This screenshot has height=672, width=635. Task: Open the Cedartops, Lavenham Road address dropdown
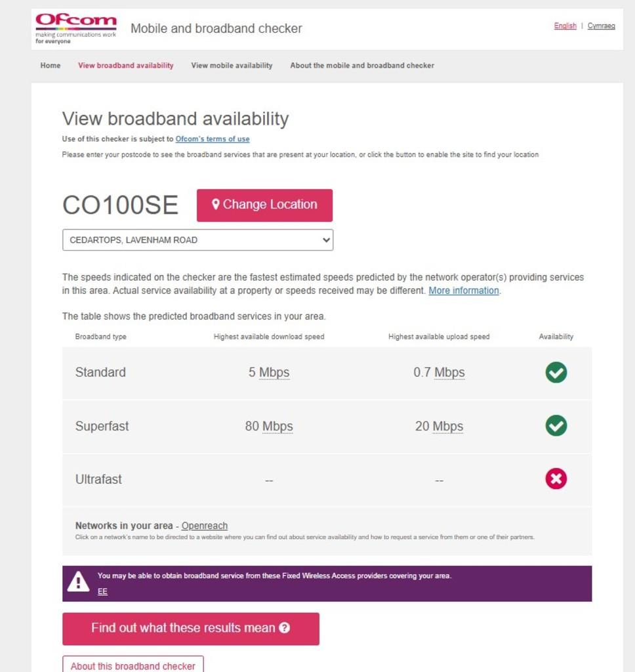(197, 240)
